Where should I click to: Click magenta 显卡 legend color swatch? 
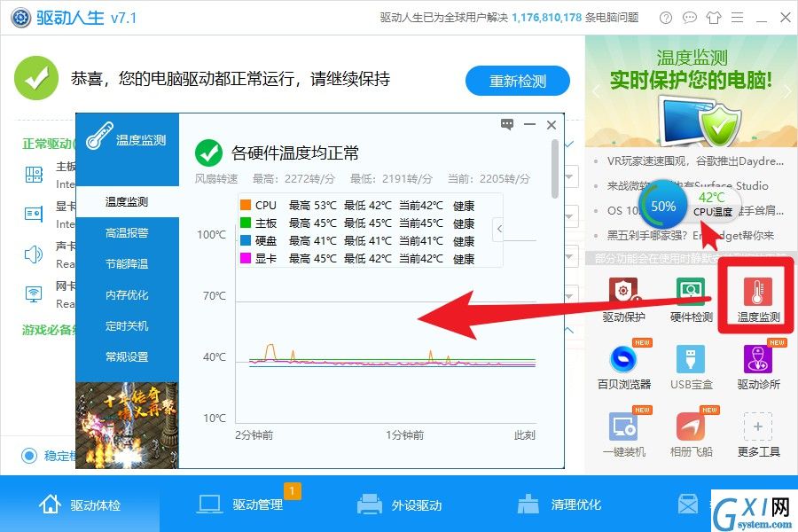click(x=246, y=258)
